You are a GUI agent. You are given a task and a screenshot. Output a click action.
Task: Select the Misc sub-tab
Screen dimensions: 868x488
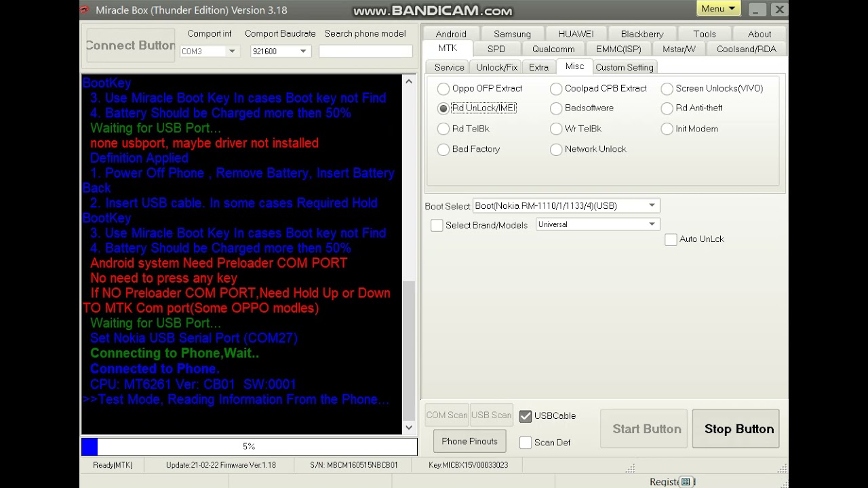574,66
